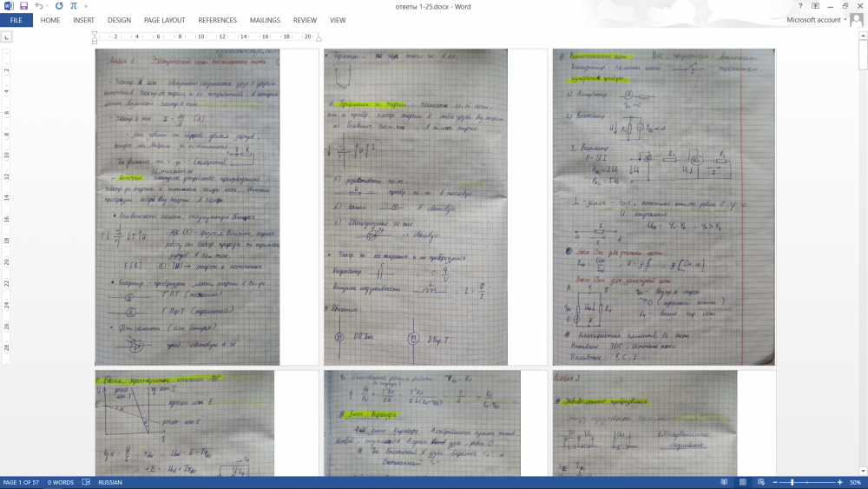The width and height of the screenshot is (868, 489).
Task: Switch to the HOME ribbon tab
Action: click(x=50, y=20)
